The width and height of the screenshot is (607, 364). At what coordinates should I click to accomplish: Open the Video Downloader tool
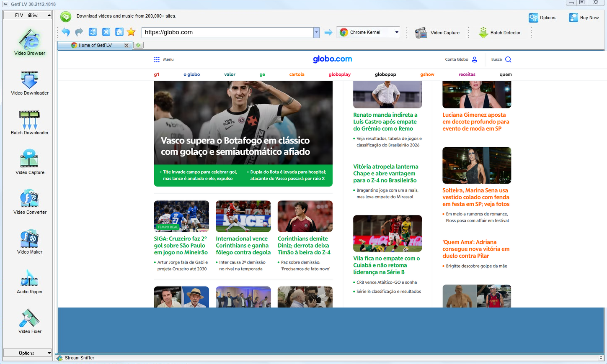pos(29,83)
